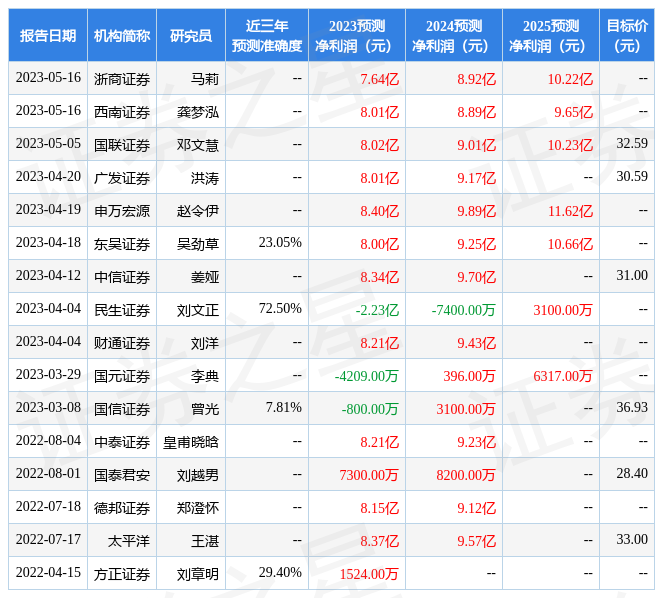The image size is (655, 598).
Task: Click the -2.23亿 profit forecast
Action: pos(377,310)
